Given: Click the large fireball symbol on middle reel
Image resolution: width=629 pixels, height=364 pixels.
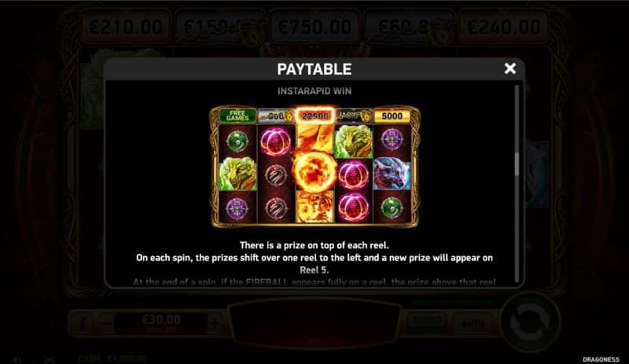Looking at the screenshot, I should (315, 172).
